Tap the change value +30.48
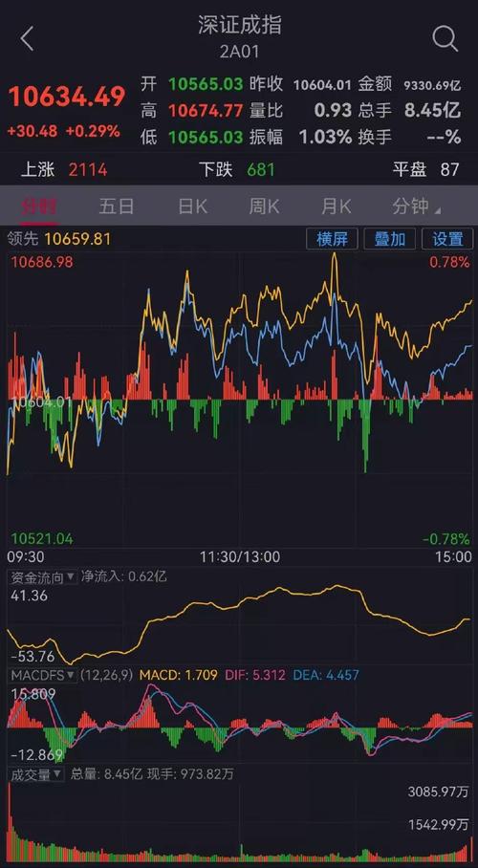478x868 pixels. pyautogui.click(x=33, y=131)
